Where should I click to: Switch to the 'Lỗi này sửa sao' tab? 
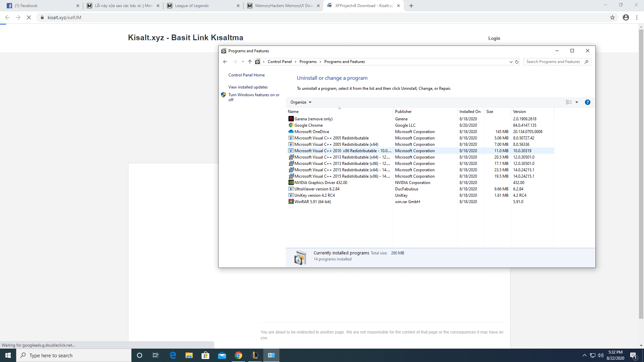tap(123, 6)
